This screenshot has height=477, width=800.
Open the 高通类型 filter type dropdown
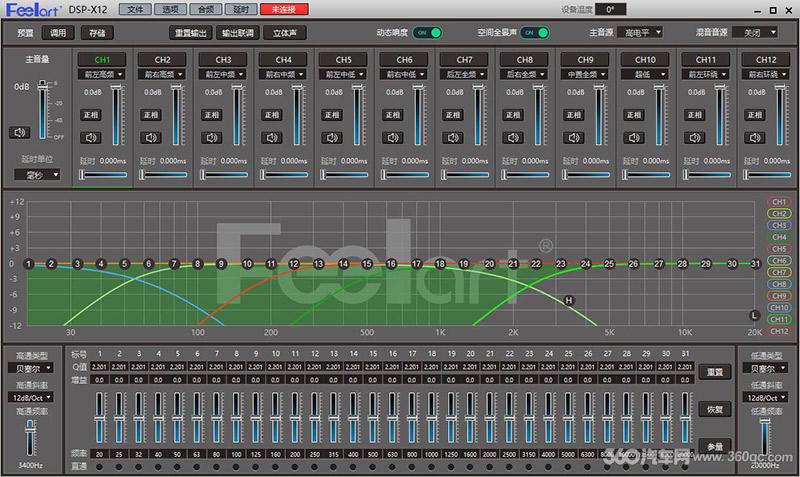pos(31,368)
